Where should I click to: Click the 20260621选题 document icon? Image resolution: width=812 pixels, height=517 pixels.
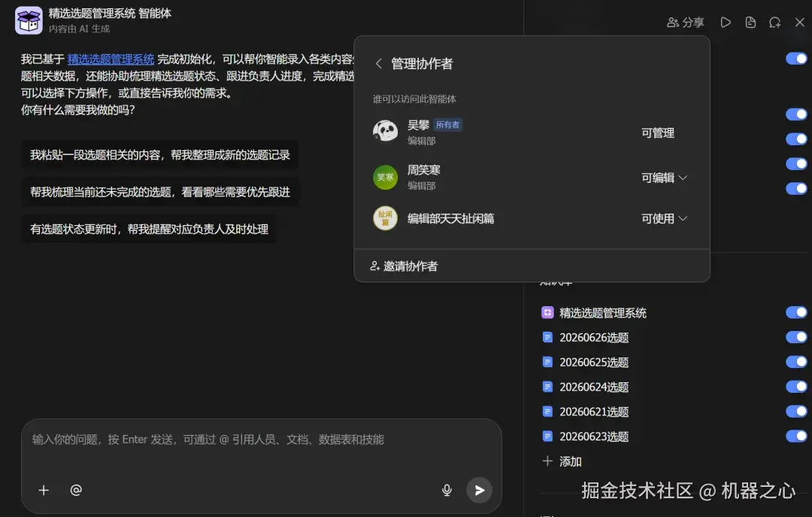pyautogui.click(x=547, y=411)
